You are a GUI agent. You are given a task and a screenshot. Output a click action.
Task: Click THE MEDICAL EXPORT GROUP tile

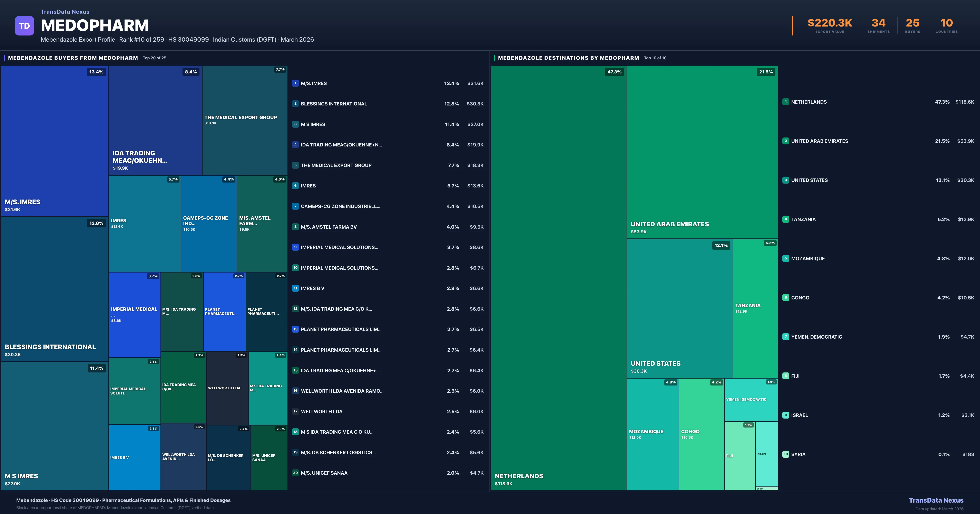point(245,120)
